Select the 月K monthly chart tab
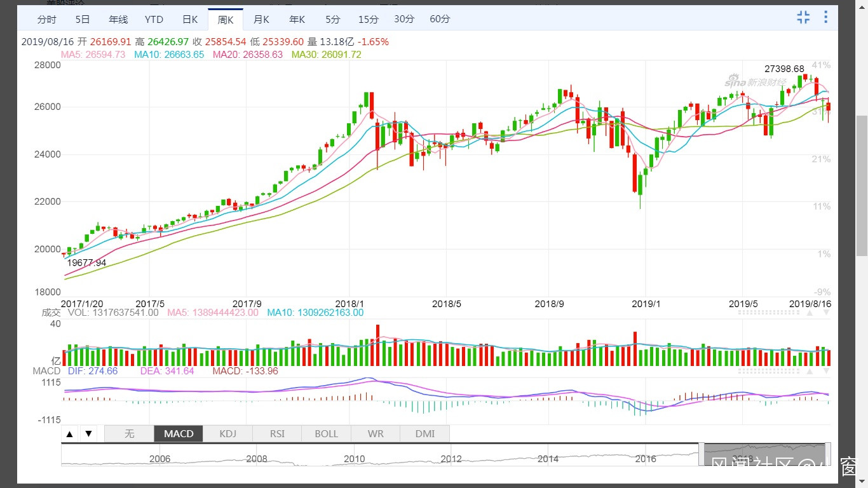868x488 pixels. (x=261, y=20)
